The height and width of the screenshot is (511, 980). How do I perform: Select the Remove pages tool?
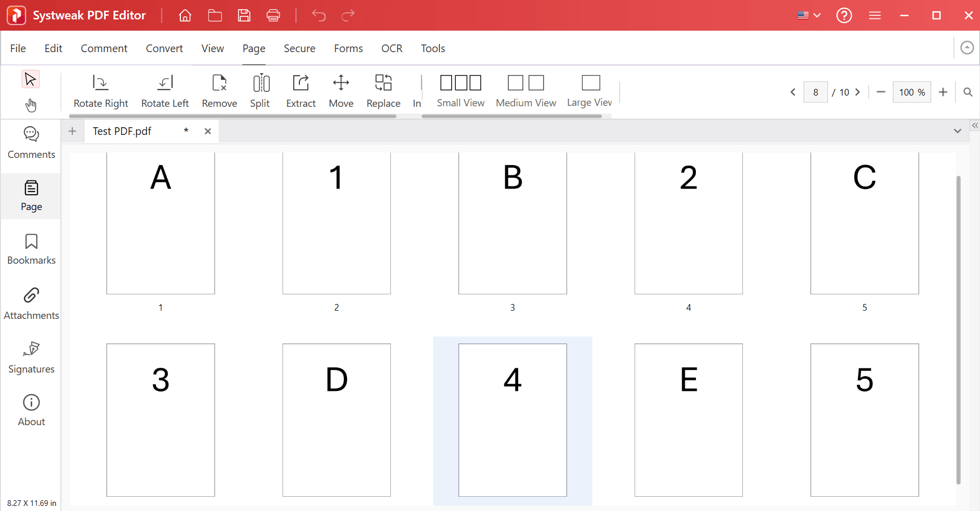click(x=219, y=91)
